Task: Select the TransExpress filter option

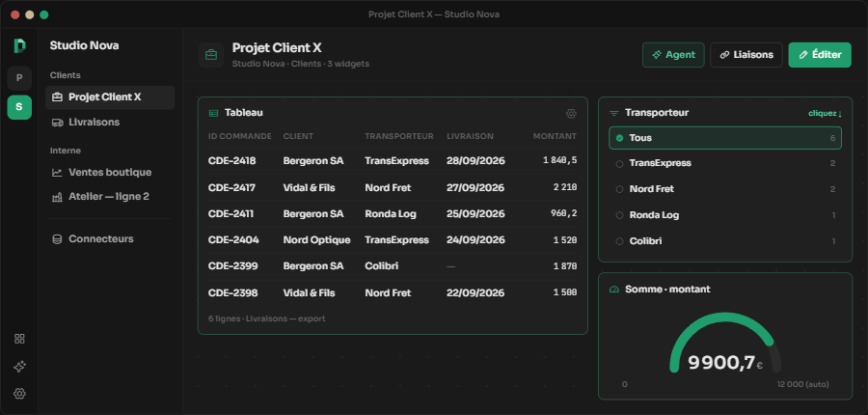Action: 725,163
